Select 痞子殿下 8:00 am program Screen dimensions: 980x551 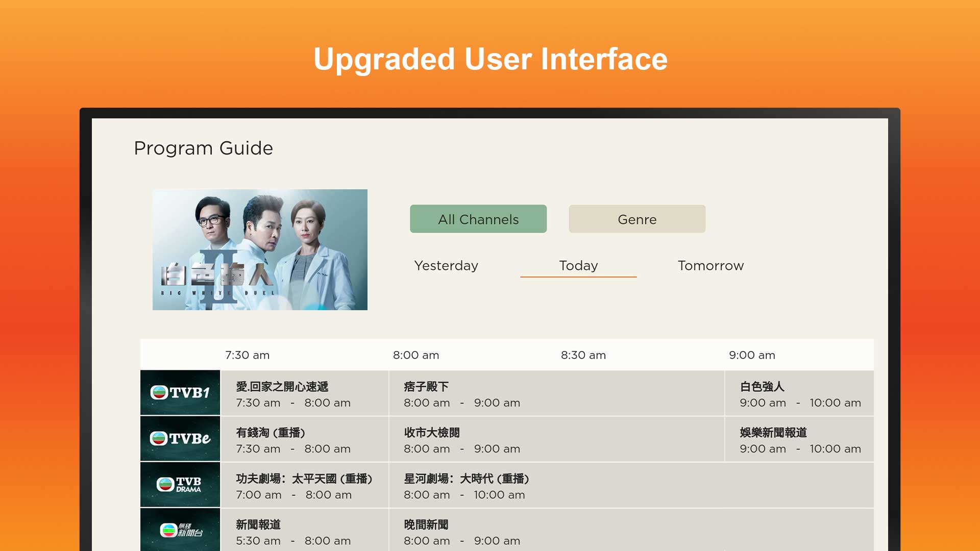pyautogui.click(x=556, y=393)
